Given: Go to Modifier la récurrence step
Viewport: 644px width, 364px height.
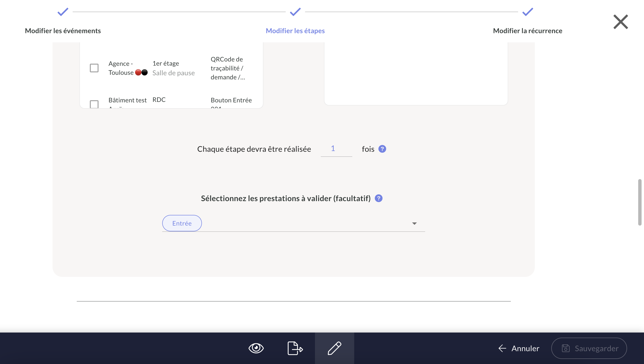Looking at the screenshot, I should point(528,31).
